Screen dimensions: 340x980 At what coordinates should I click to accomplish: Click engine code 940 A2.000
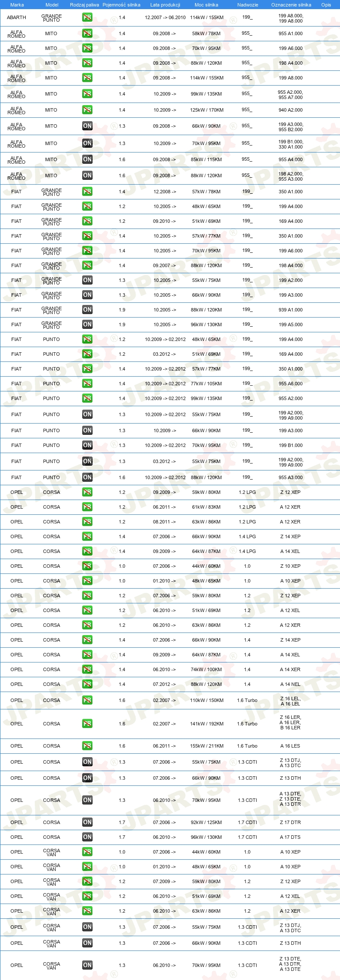tap(291, 110)
